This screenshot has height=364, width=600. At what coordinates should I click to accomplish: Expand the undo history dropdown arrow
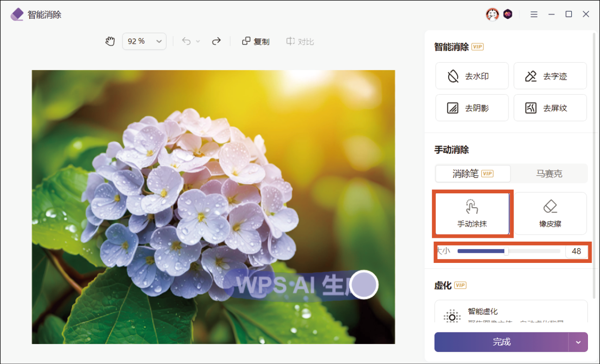[x=198, y=42]
